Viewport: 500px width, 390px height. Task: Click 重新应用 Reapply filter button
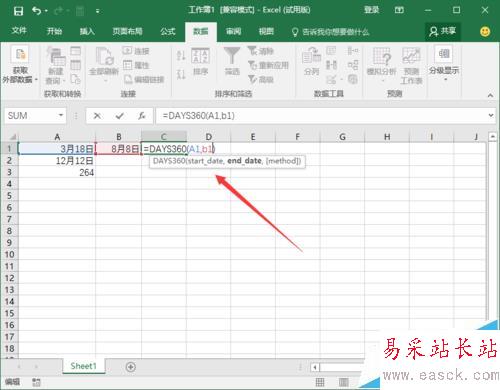[x=268, y=65]
